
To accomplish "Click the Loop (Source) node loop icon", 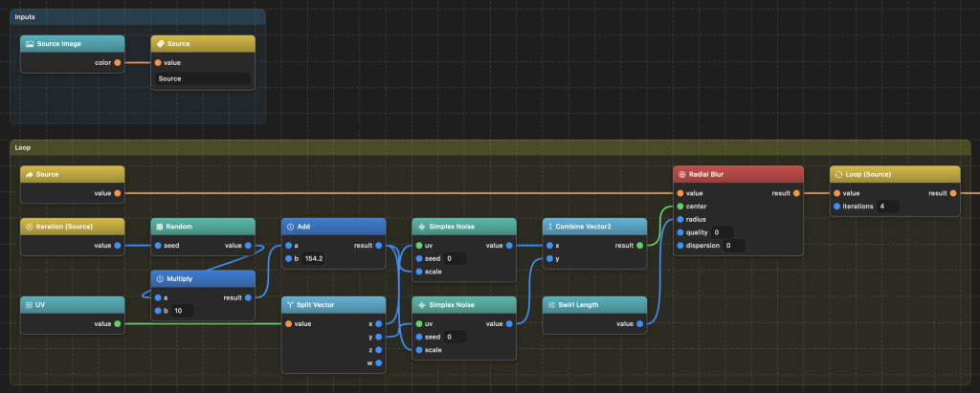I will click(839, 174).
